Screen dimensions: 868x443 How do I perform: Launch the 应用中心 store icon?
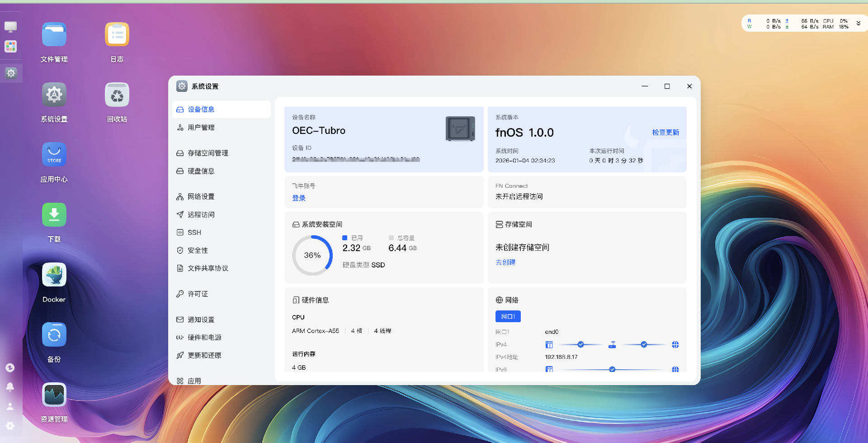54,155
